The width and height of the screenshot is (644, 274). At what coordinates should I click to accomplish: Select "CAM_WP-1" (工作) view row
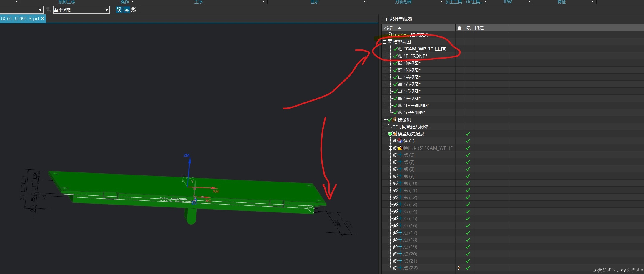coord(425,49)
